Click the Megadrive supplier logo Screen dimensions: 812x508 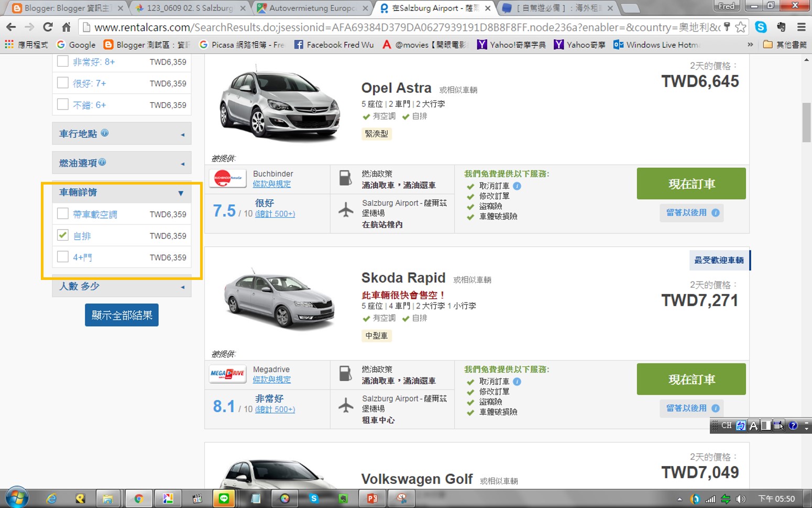click(x=227, y=374)
